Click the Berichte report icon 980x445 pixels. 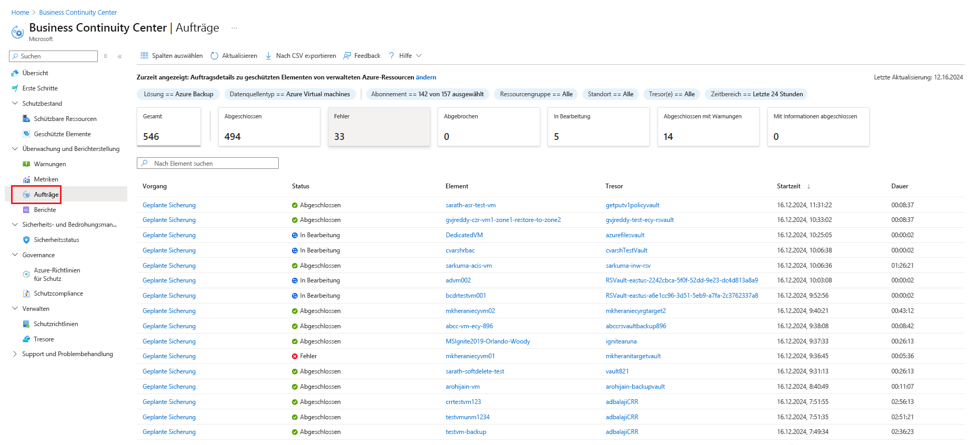[26, 210]
